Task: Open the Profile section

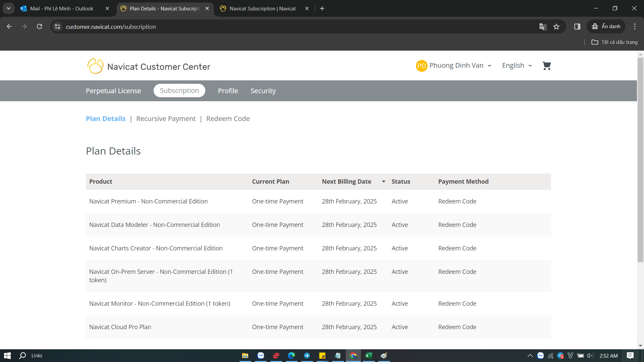Action: coord(228,91)
